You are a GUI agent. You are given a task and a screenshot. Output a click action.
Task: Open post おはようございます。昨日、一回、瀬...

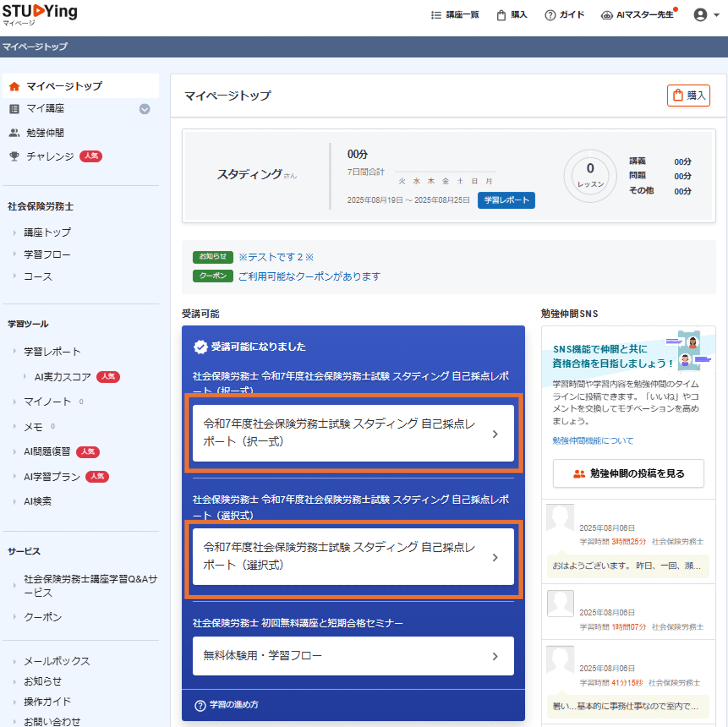point(628,566)
